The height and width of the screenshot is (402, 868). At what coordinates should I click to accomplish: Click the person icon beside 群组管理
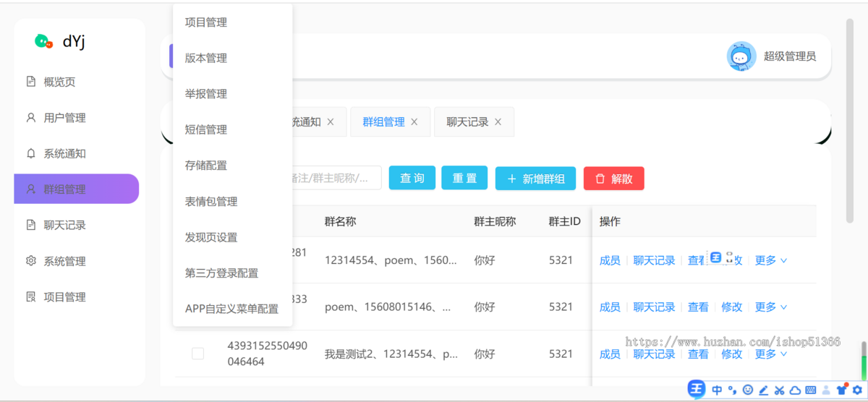coord(30,189)
